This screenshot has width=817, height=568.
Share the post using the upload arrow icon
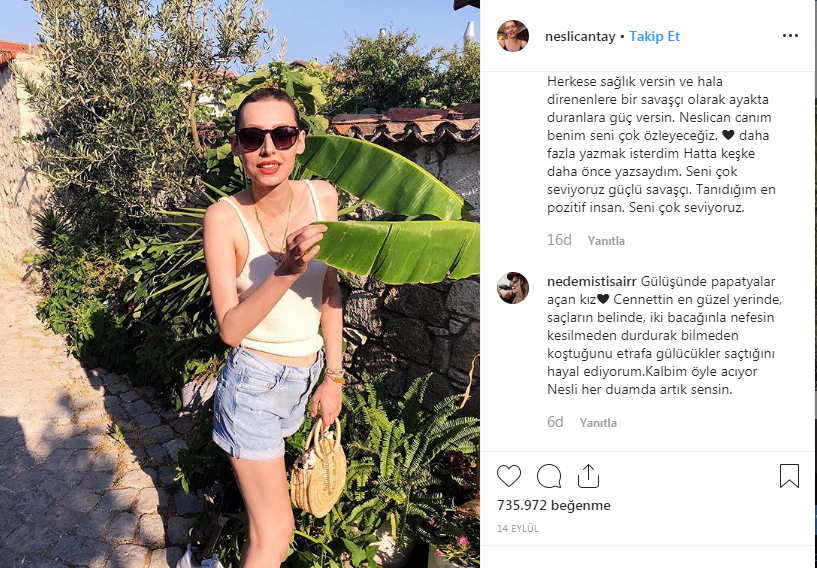(588, 476)
